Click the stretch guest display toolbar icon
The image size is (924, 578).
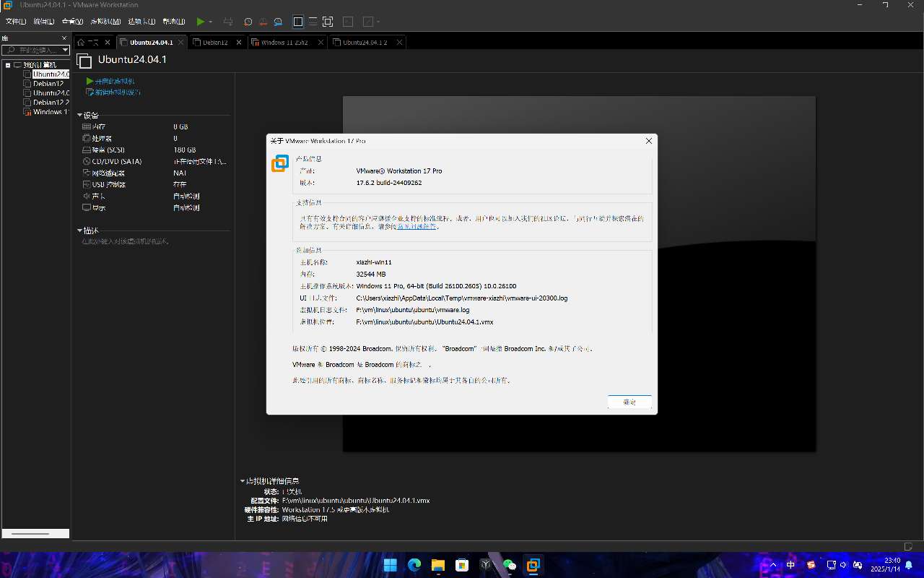click(x=368, y=22)
